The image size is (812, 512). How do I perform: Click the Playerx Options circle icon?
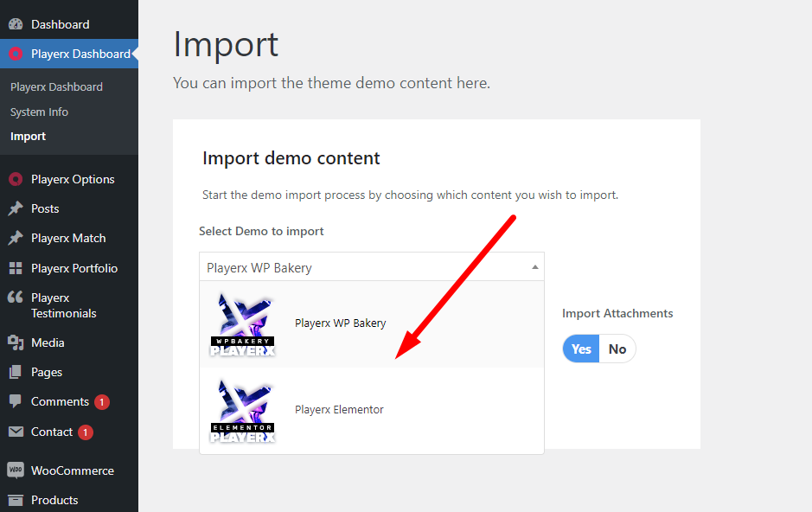click(16, 179)
